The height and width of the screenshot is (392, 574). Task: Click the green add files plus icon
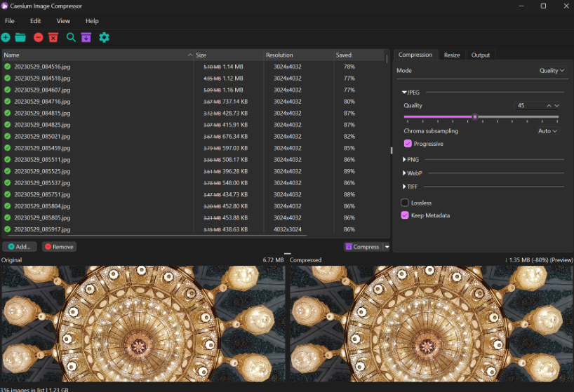(6, 37)
